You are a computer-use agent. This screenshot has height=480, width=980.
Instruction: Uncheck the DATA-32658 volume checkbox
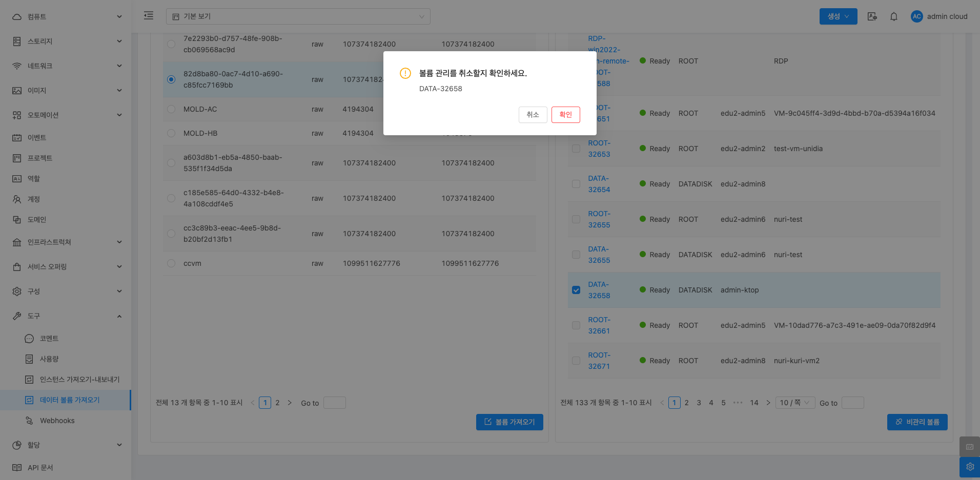click(576, 290)
